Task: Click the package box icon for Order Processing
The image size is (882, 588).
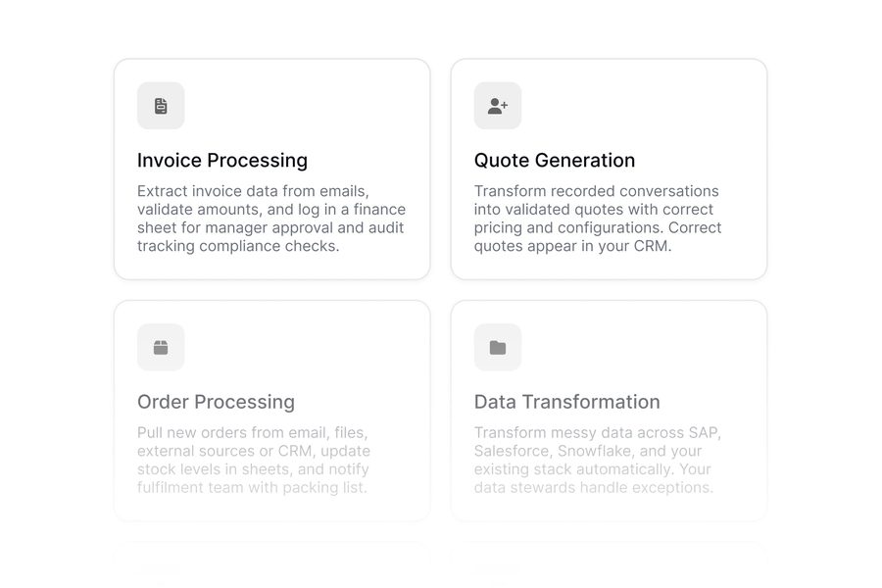Action: 161,347
